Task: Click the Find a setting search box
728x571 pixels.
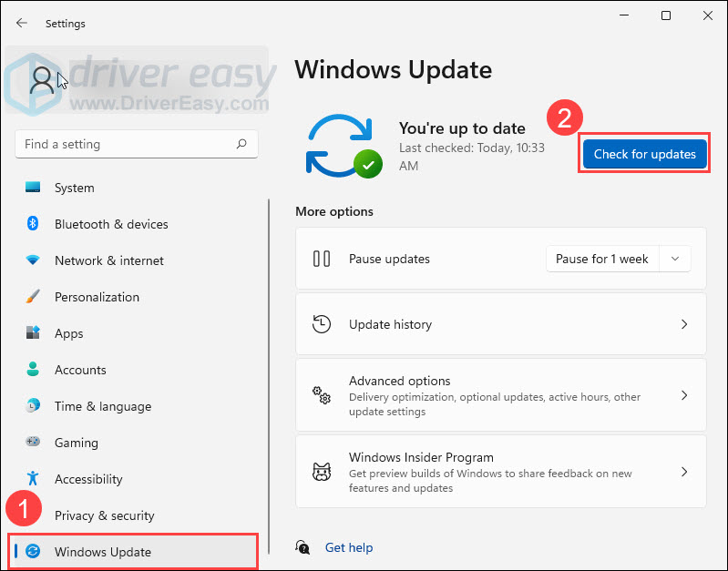Action: click(126, 144)
